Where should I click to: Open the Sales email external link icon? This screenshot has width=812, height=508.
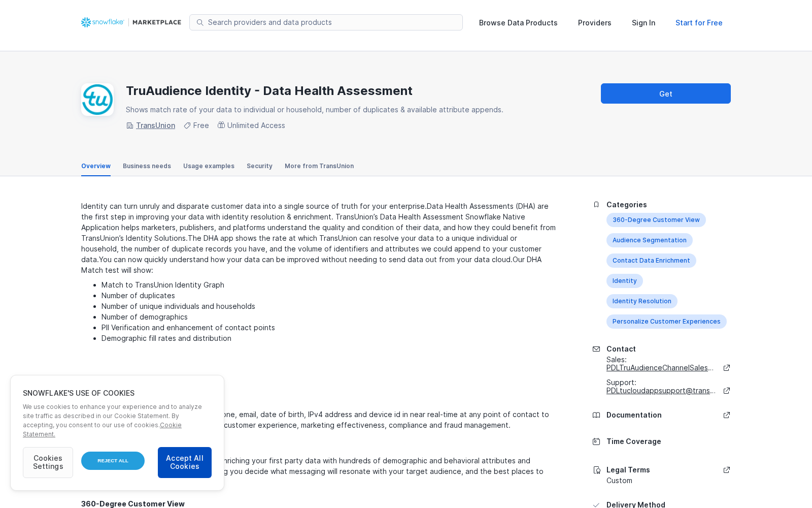click(727, 368)
